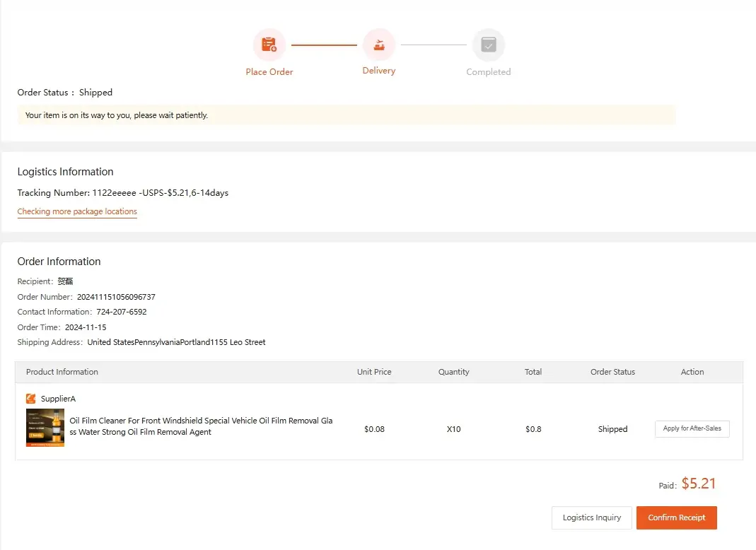Click the Paid amount $5.21
The height and width of the screenshot is (550, 756).
[x=699, y=484]
